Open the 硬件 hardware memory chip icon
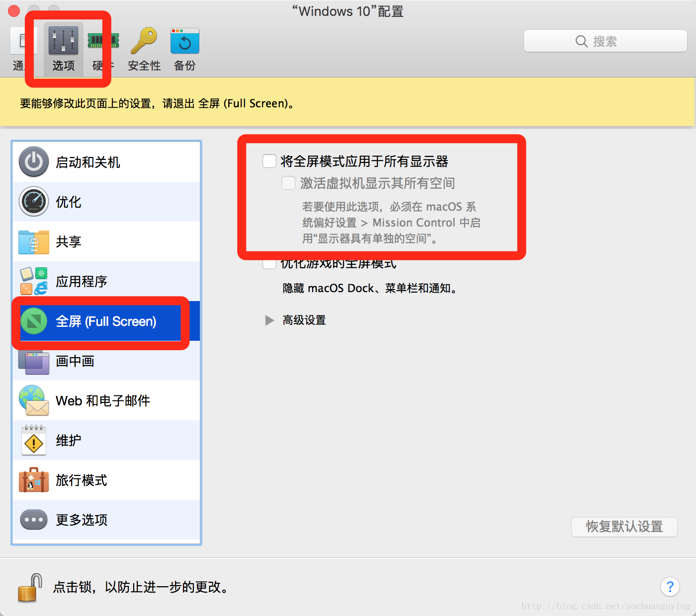The image size is (696, 616). 103,40
